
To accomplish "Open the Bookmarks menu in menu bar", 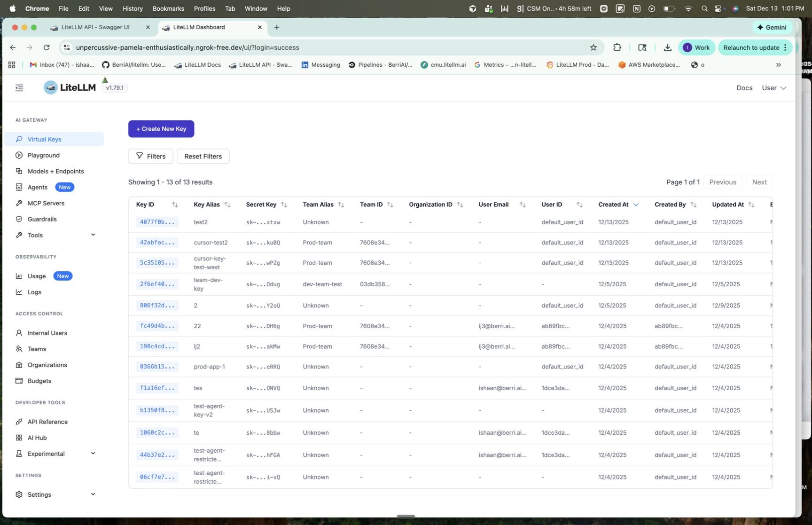I will pyautogui.click(x=168, y=8).
